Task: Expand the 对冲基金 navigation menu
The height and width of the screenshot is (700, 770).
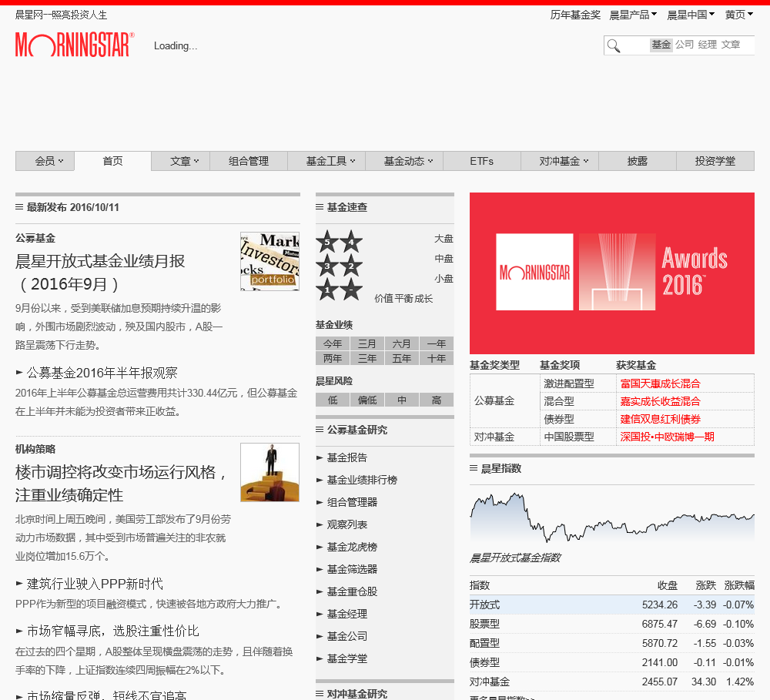Action: (560, 161)
